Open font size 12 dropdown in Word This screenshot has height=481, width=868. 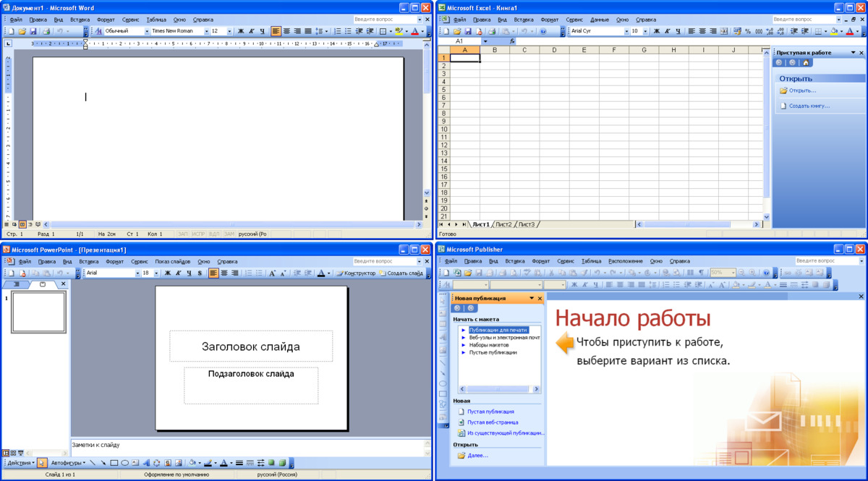point(230,31)
